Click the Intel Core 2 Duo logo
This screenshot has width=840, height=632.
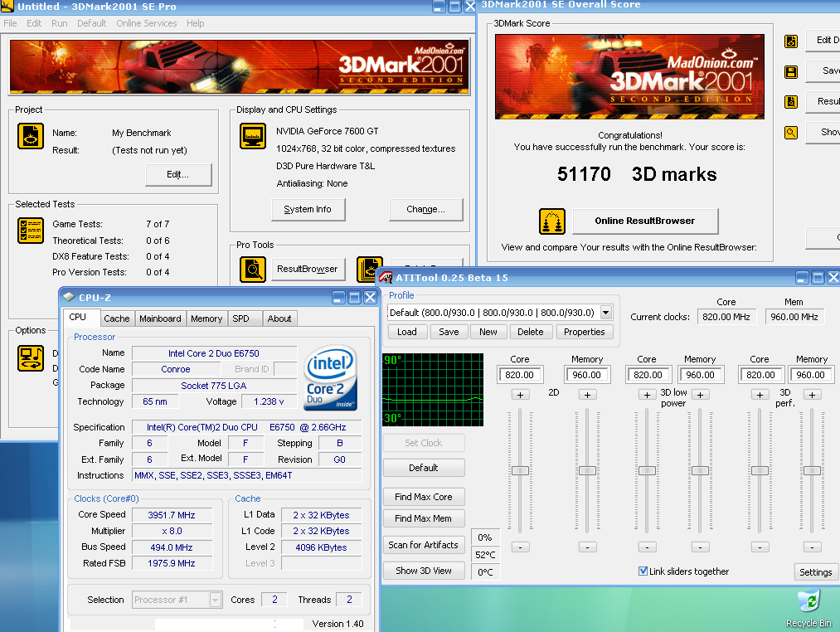click(331, 378)
